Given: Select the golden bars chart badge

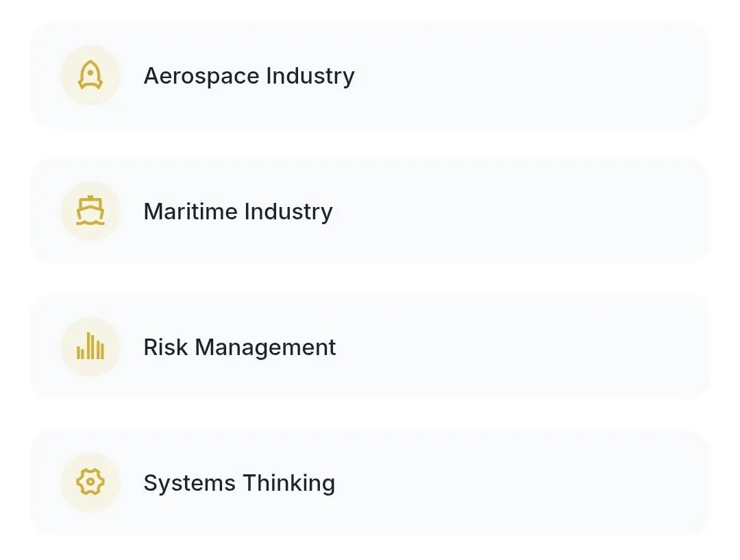Looking at the screenshot, I should click(x=90, y=347).
